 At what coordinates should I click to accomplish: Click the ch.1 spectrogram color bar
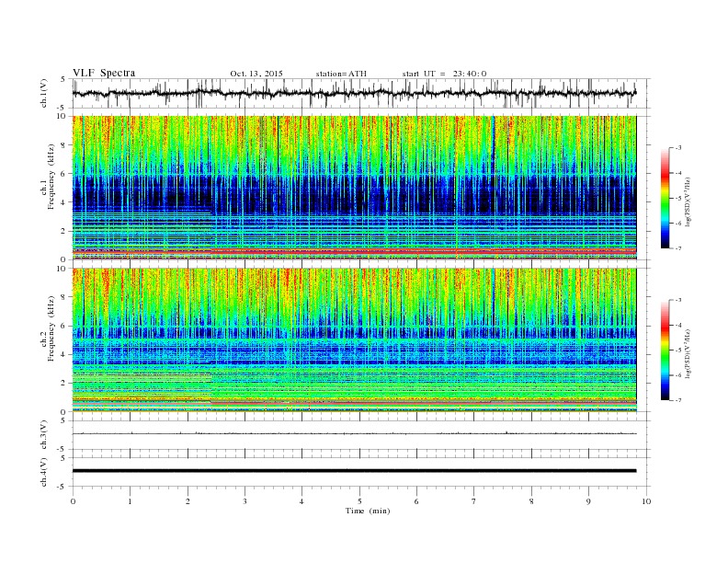[665, 198]
